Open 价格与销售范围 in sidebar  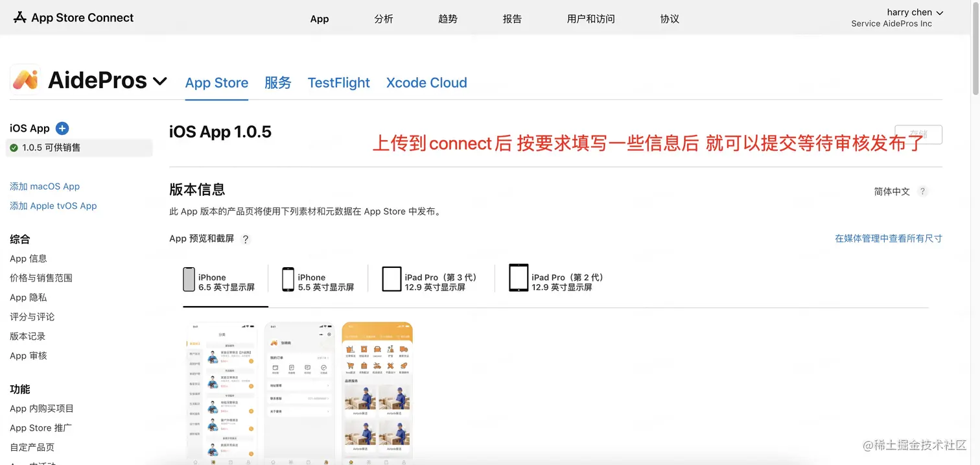click(x=41, y=278)
